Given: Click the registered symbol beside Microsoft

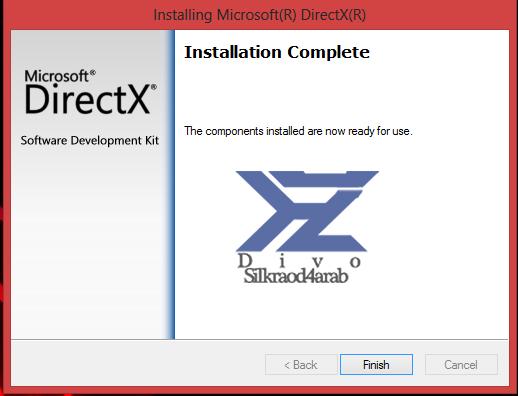Looking at the screenshot, I should (x=93, y=72).
